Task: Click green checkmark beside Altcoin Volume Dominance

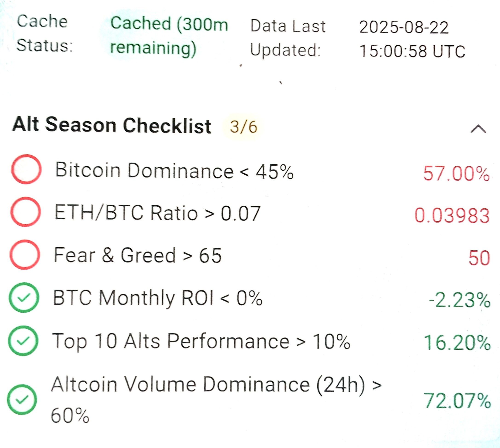Action: click(22, 399)
